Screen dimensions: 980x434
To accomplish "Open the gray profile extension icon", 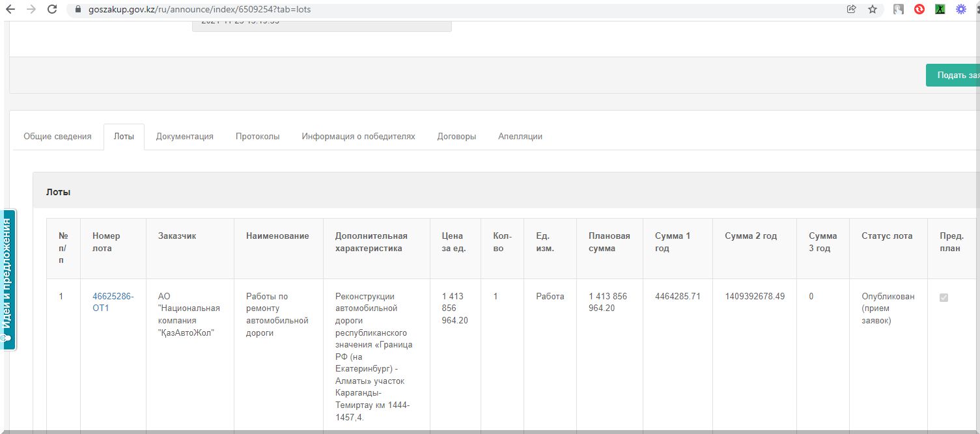I will 899,9.
